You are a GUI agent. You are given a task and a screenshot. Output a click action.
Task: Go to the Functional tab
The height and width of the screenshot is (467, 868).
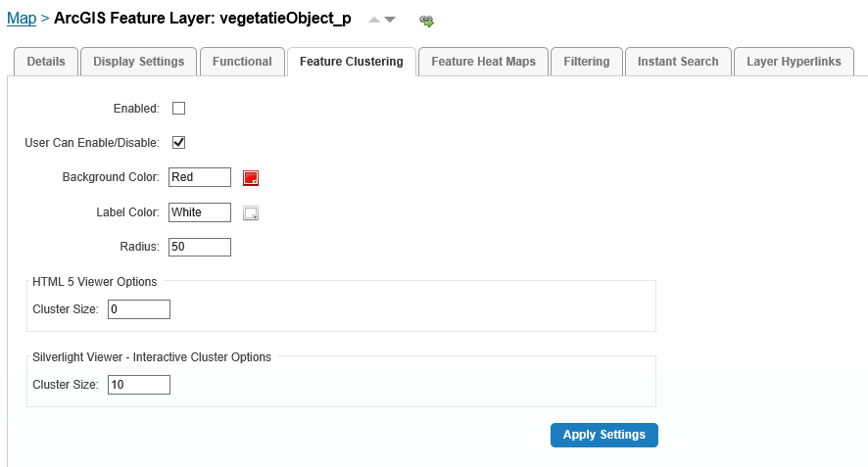tap(242, 62)
